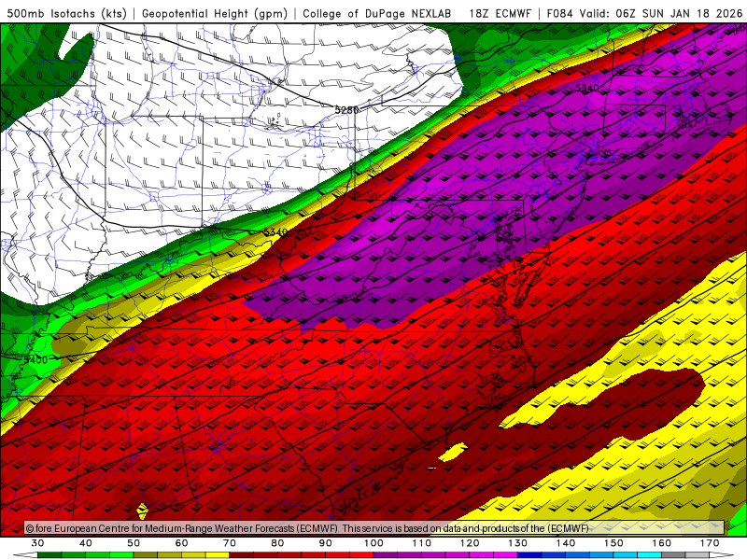Click the 140 value on the color scale
This screenshot has width=747, height=560.
tap(566, 543)
